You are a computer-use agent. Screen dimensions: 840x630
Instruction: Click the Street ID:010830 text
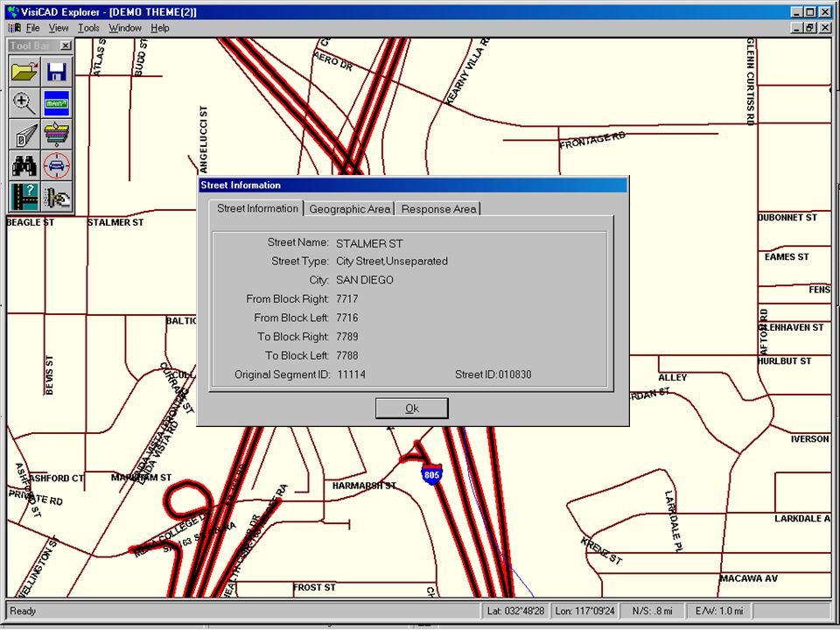(x=493, y=374)
